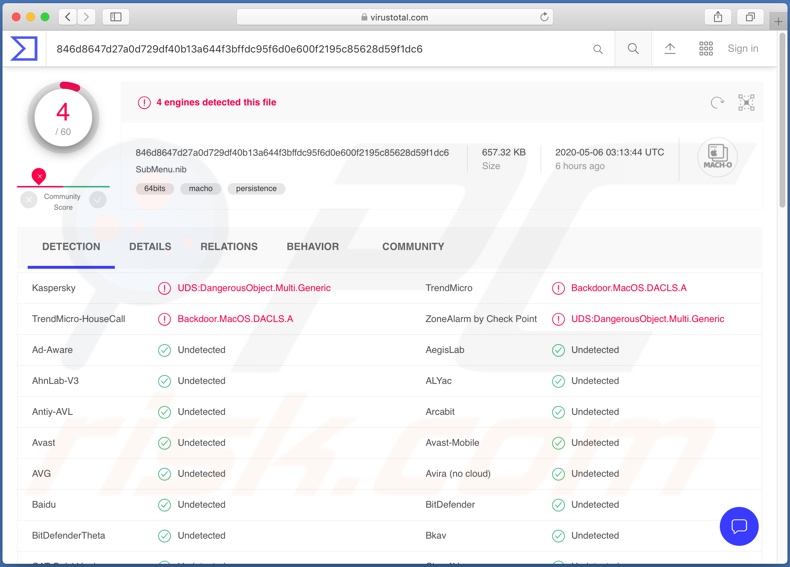Click the Antiy-AVL engine name
Screen dimensions: 790x567
pyautogui.click(x=52, y=412)
